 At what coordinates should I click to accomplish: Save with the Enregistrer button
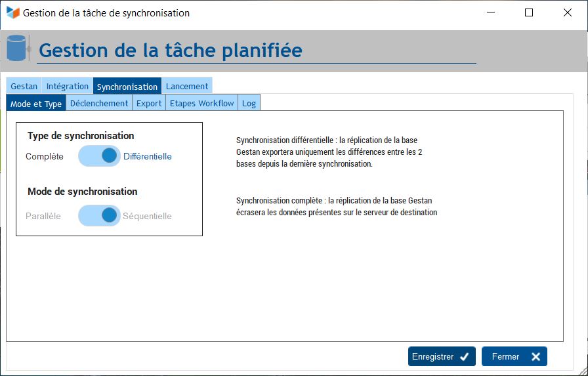pyautogui.click(x=441, y=356)
